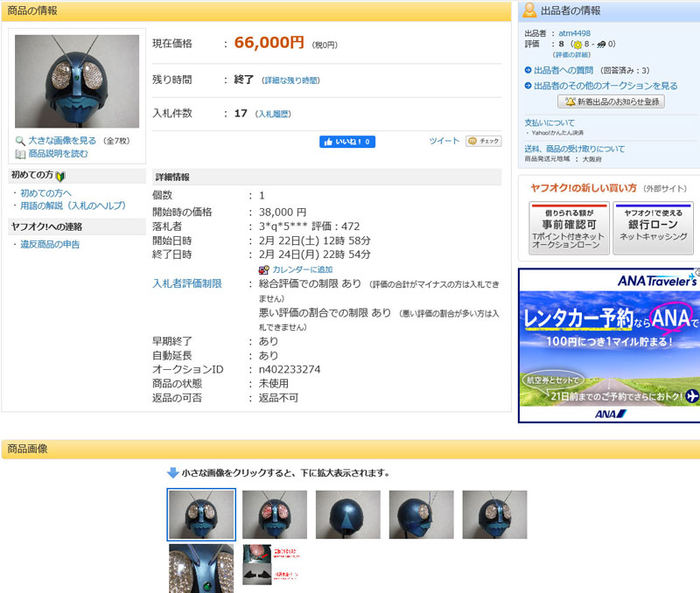Click the main product helmet image
The width and height of the screenshot is (700, 593).
tap(77, 81)
